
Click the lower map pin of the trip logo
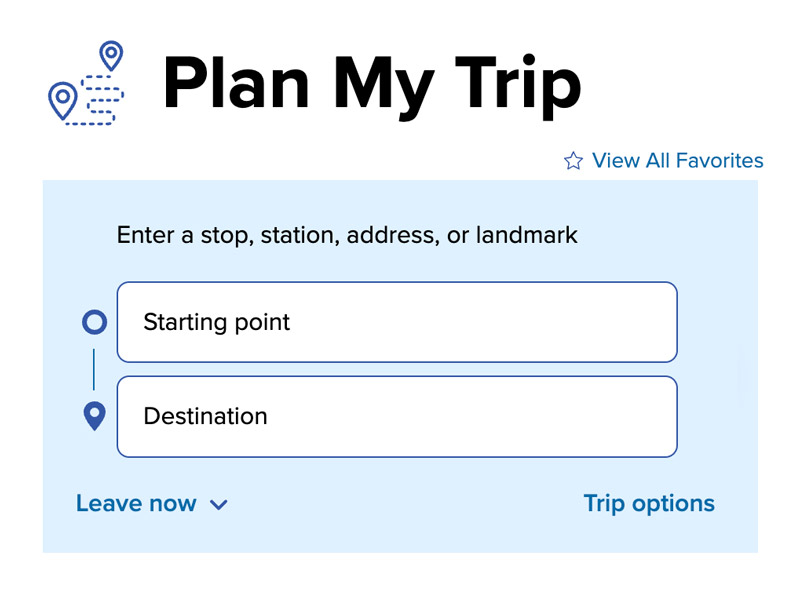click(x=64, y=98)
